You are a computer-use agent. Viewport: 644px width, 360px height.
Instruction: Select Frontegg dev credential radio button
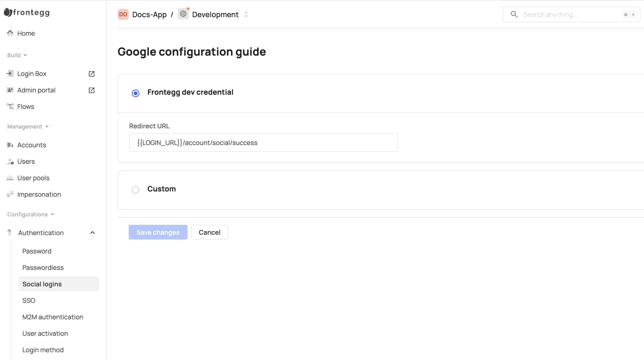pyautogui.click(x=136, y=93)
